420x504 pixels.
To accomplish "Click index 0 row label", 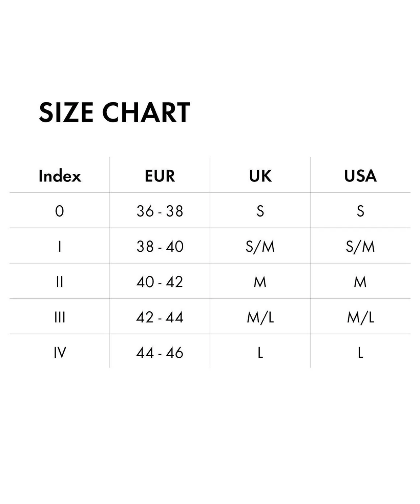I will [x=60, y=211].
